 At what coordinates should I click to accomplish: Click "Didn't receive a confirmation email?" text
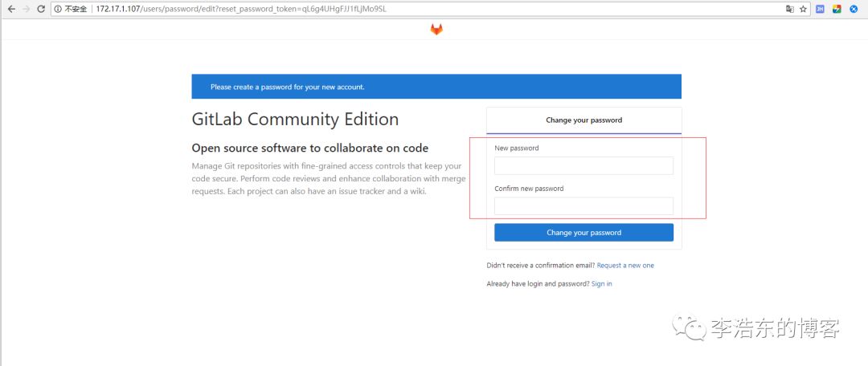point(541,266)
